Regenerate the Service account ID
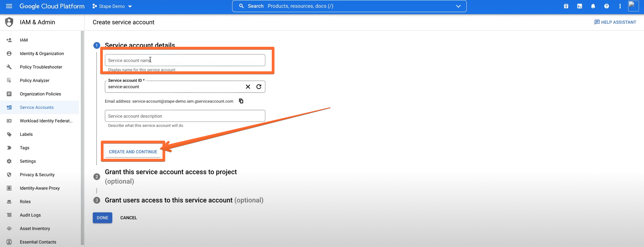The height and width of the screenshot is (247, 644). pyautogui.click(x=259, y=87)
